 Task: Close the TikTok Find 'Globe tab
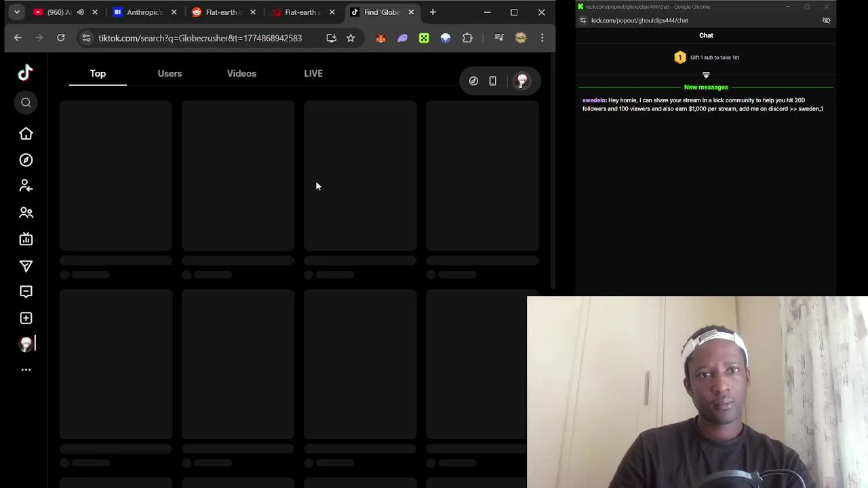(x=411, y=12)
